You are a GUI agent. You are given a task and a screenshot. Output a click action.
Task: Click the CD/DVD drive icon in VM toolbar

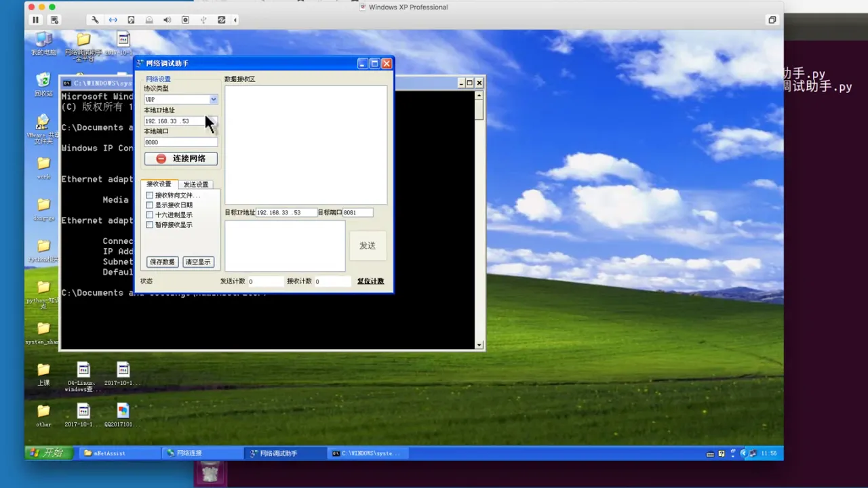click(149, 20)
